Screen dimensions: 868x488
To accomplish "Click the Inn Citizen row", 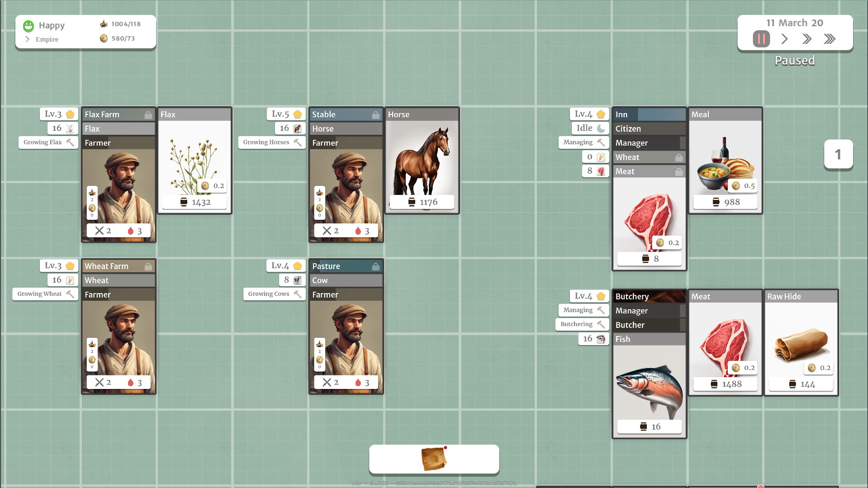I will (649, 129).
